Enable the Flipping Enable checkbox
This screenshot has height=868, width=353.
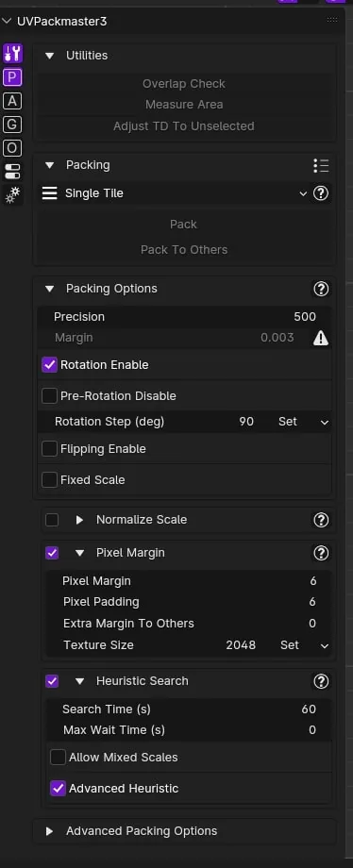[x=50, y=449]
